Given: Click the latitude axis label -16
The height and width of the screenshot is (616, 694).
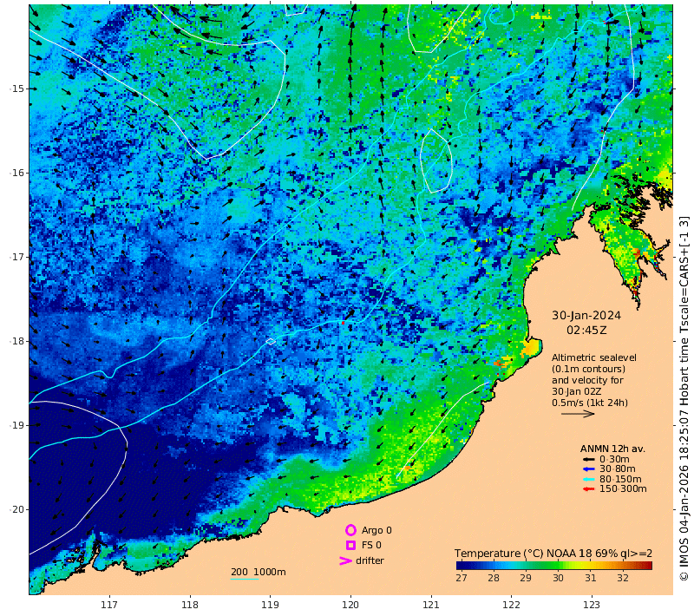Looking at the screenshot, I should coord(16,173).
